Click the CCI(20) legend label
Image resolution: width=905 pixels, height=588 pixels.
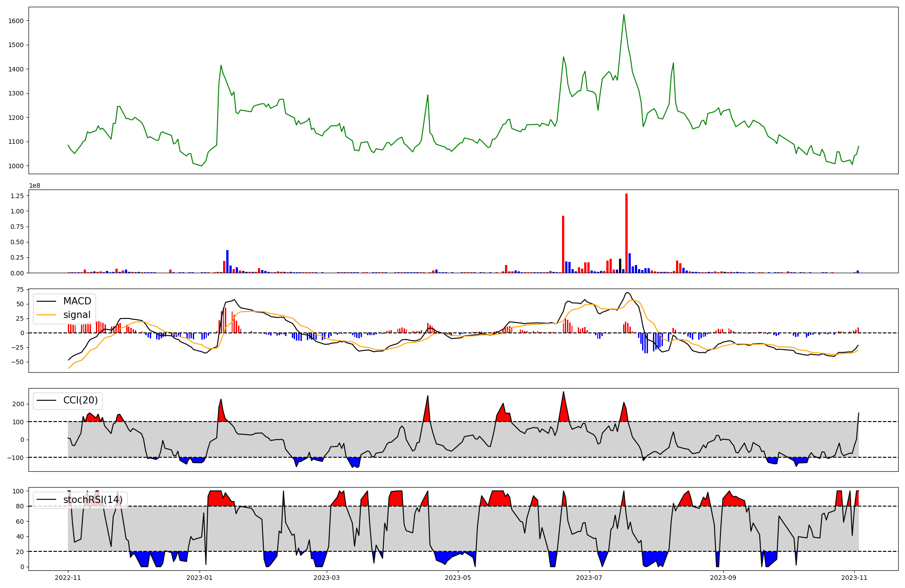81,400
